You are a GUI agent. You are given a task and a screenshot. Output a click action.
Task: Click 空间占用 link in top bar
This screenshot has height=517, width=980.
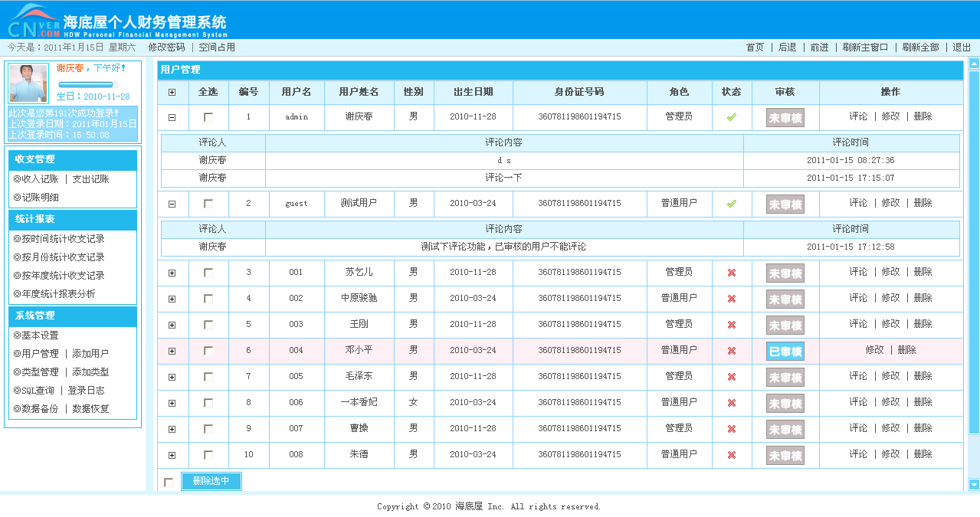coord(217,47)
